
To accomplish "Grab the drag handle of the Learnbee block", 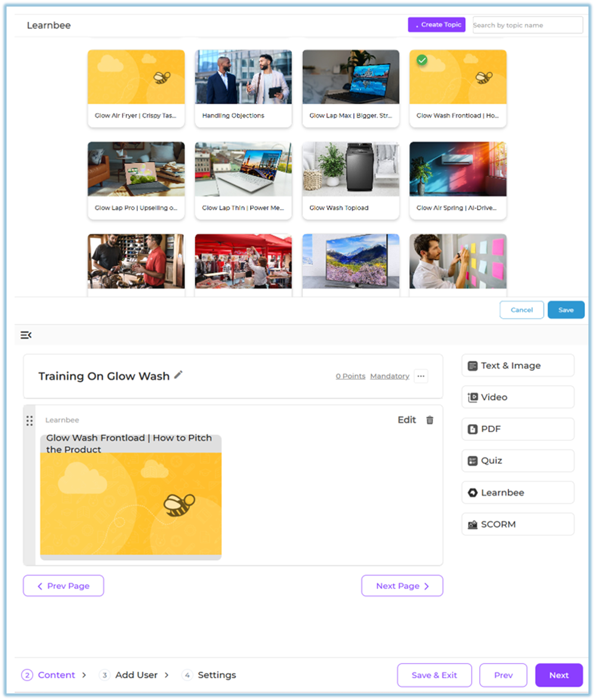I will (29, 421).
